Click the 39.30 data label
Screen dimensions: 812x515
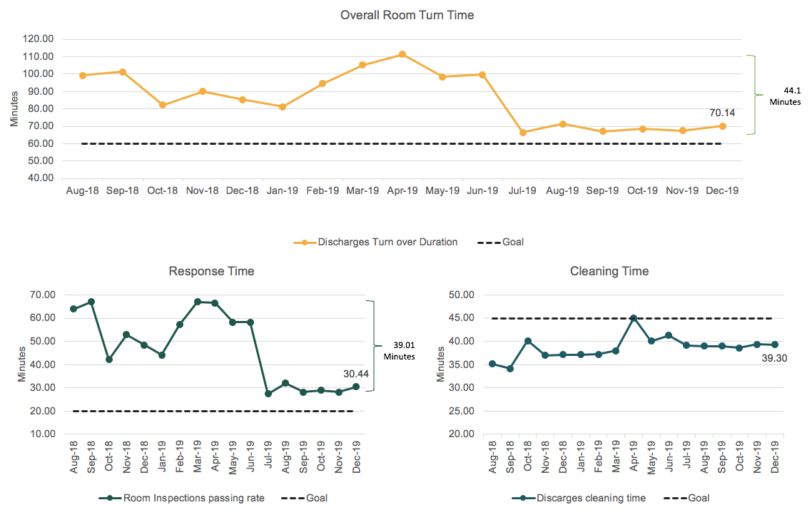(x=774, y=358)
